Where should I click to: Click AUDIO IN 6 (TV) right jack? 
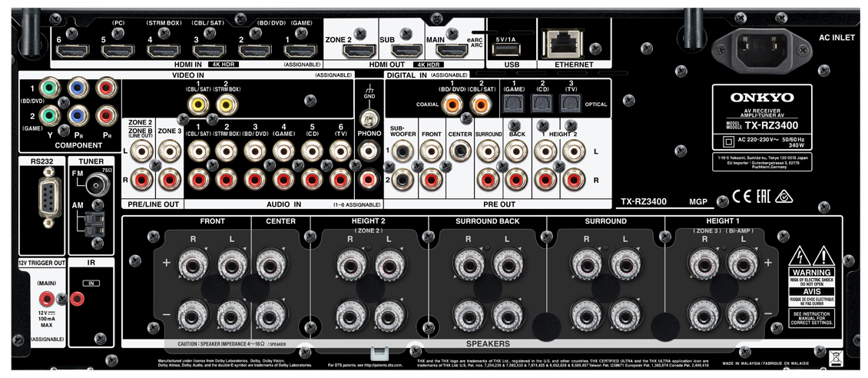pos(340,179)
